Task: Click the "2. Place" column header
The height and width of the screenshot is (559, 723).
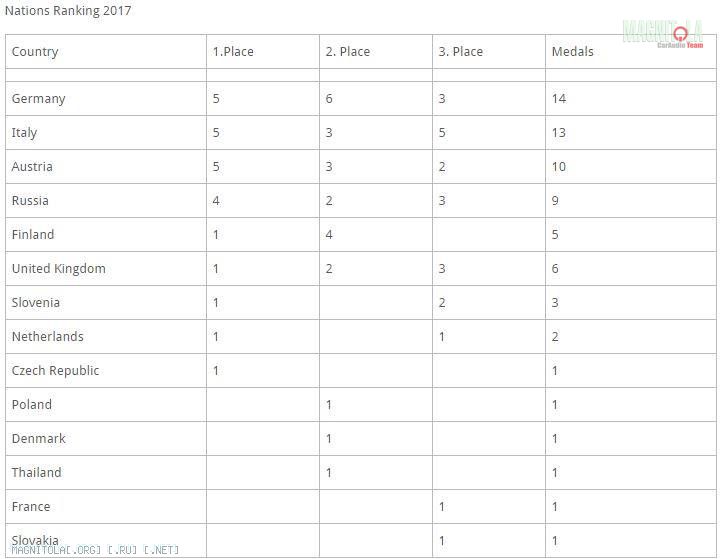Action: point(348,52)
